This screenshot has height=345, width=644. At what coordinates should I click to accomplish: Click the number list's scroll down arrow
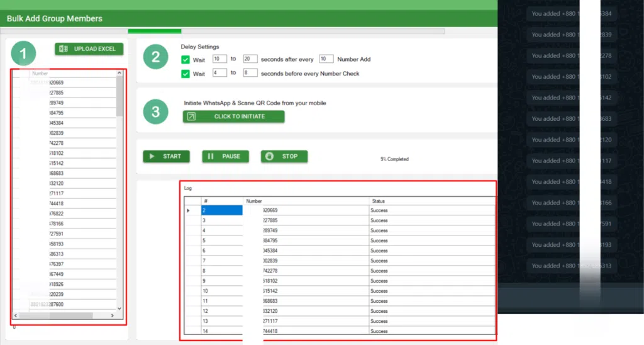(119, 308)
